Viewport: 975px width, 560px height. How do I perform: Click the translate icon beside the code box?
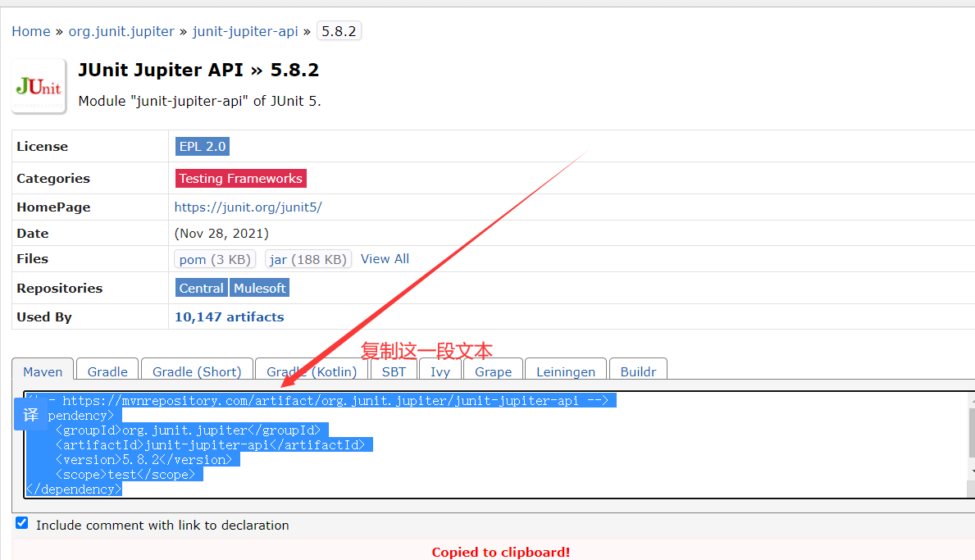point(30,415)
